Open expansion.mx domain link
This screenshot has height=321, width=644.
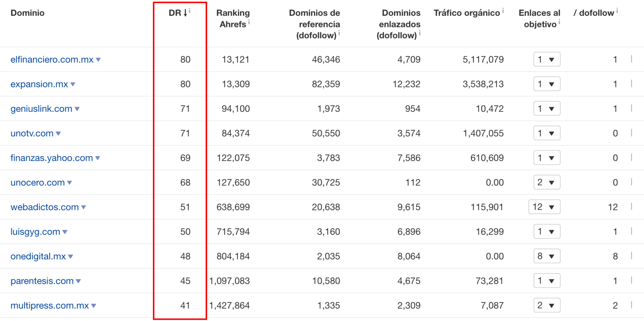39,84
